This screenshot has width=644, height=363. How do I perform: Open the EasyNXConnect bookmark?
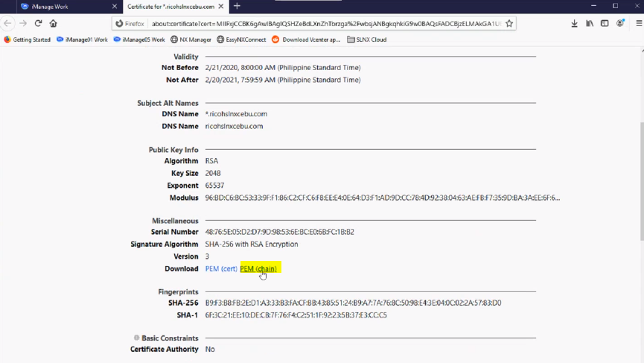click(241, 40)
